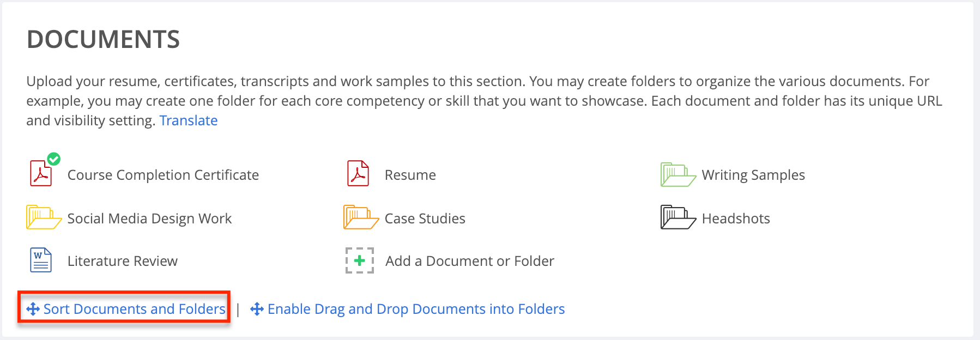Click the dashed plus Add Document icon
This screenshot has width=980, height=340.
(360, 260)
